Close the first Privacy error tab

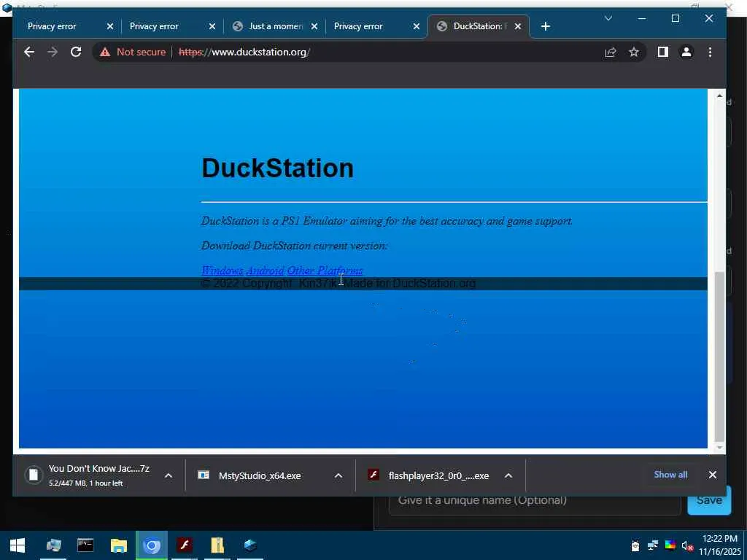coord(110,26)
